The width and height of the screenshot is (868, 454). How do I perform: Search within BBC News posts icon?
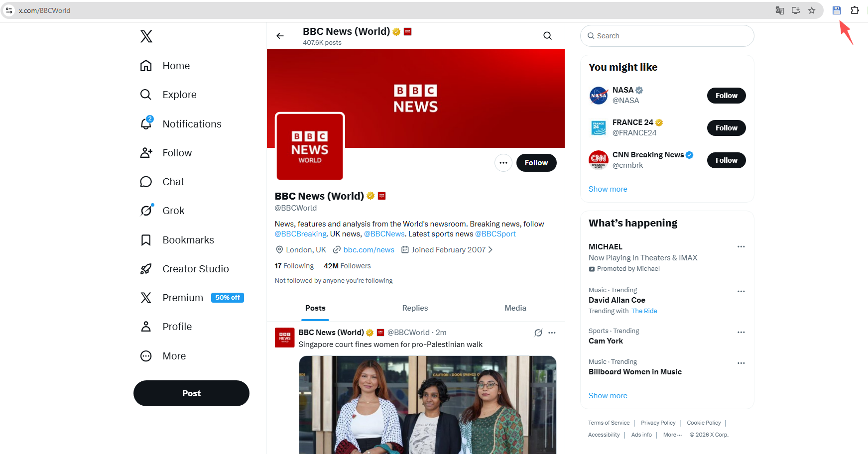[x=547, y=36]
